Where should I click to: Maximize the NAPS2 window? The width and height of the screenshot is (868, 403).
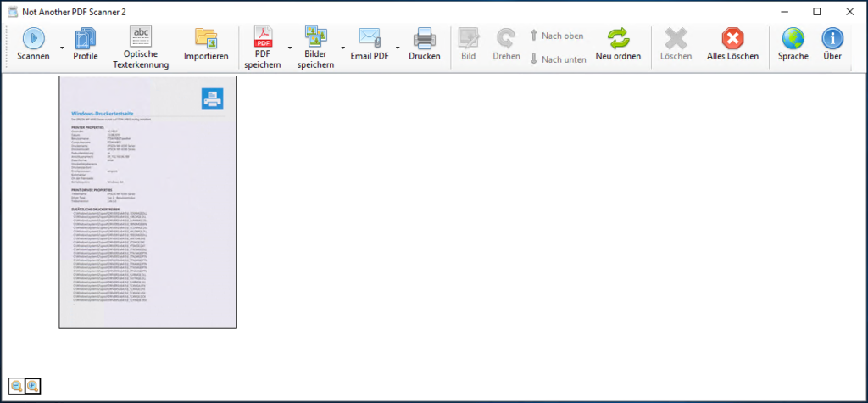[816, 11]
